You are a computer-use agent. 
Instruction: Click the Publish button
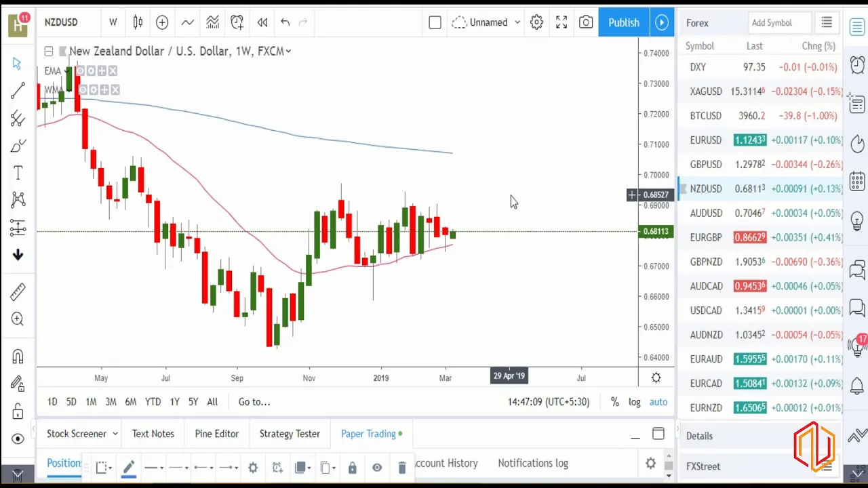point(624,22)
